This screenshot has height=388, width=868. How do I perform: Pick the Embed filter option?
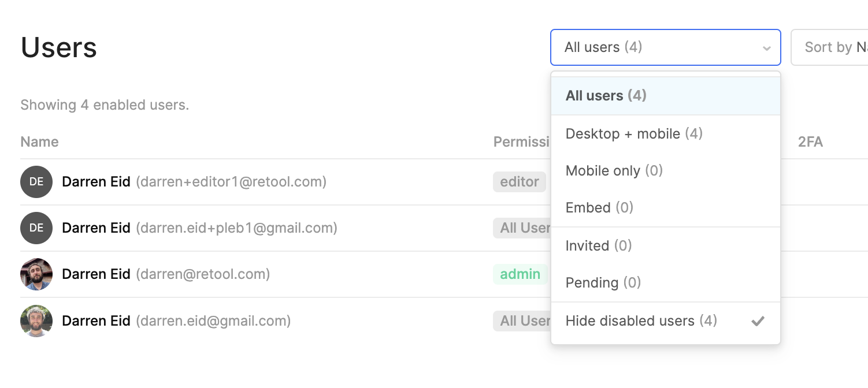[x=666, y=208]
